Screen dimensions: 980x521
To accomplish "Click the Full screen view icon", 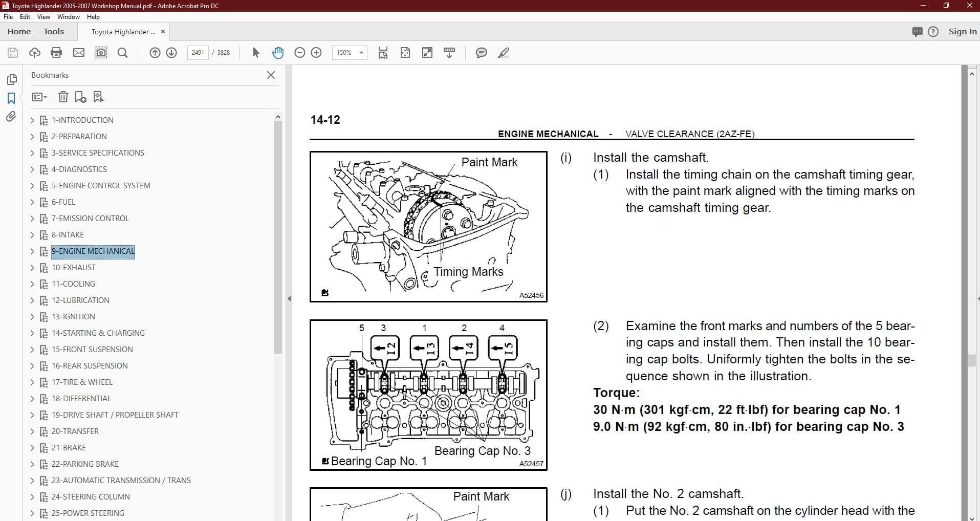I will click(x=427, y=53).
